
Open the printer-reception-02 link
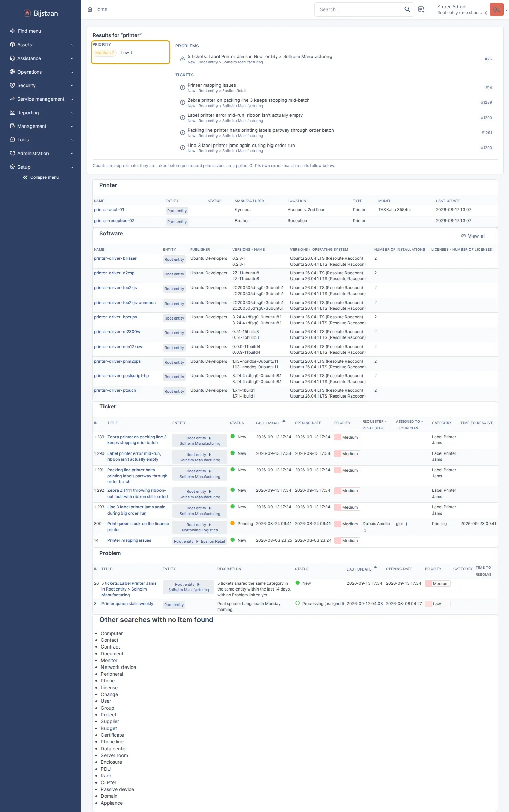tap(114, 221)
